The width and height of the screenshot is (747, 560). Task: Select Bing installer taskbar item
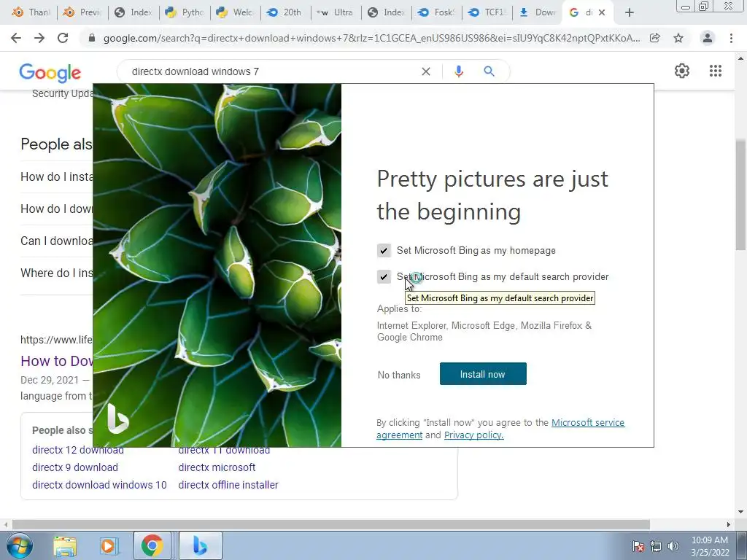pyautogui.click(x=201, y=546)
